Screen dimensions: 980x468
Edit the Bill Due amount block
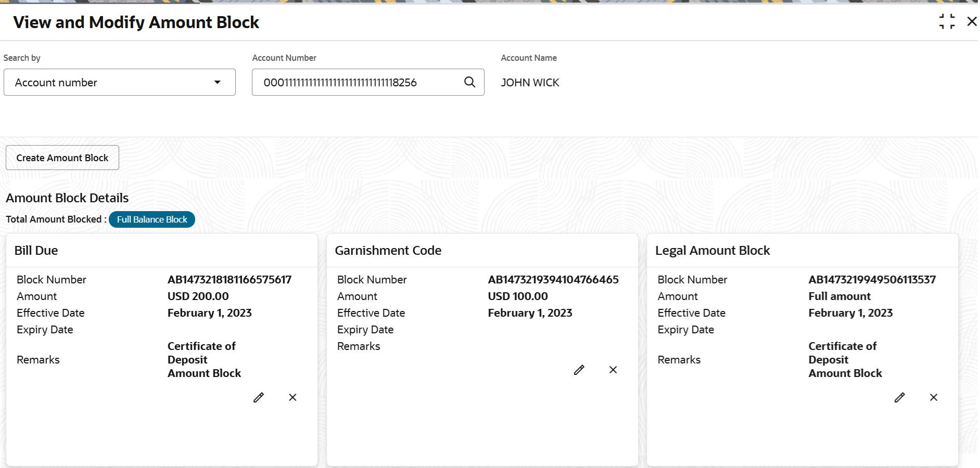pos(259,397)
